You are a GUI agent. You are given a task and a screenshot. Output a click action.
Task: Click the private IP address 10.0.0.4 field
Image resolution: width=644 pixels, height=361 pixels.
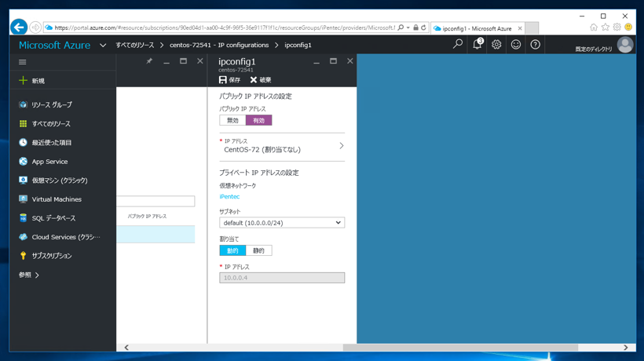coord(282,278)
